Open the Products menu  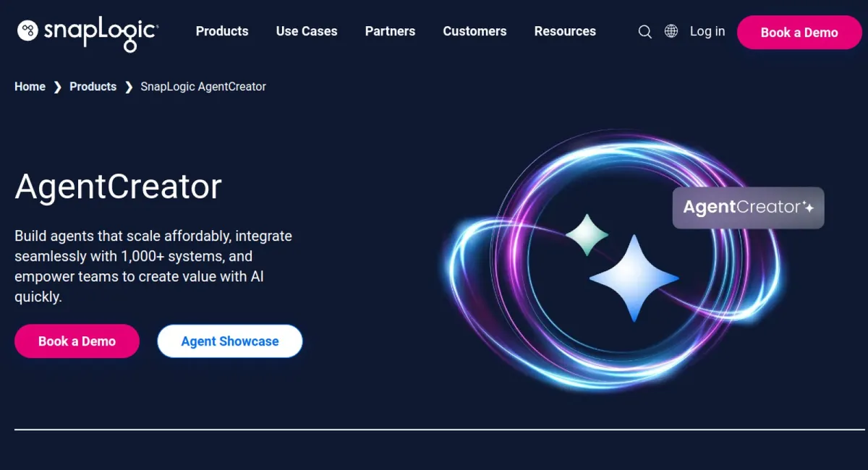[222, 31]
